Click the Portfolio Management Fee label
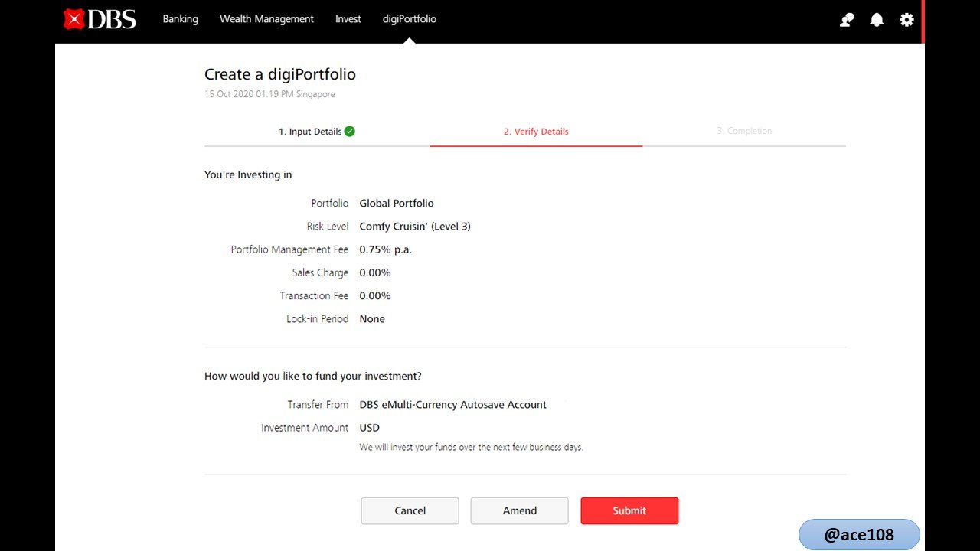This screenshot has width=980, height=551. [x=289, y=249]
